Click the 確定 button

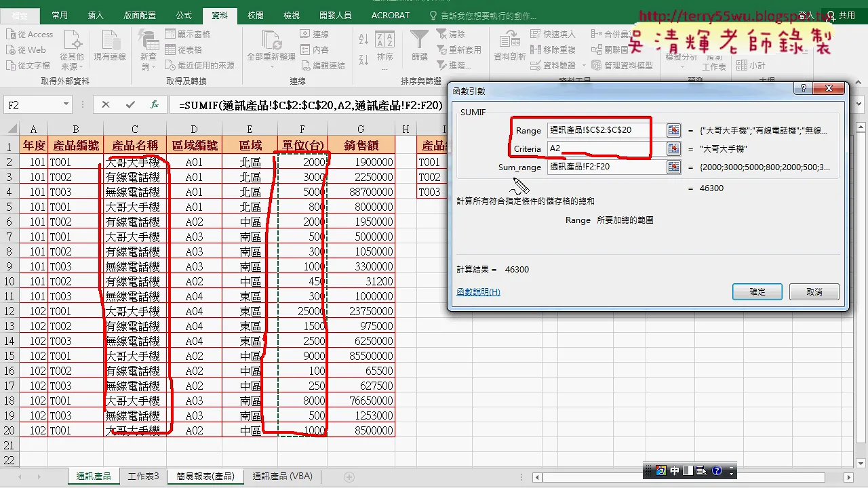coord(757,291)
